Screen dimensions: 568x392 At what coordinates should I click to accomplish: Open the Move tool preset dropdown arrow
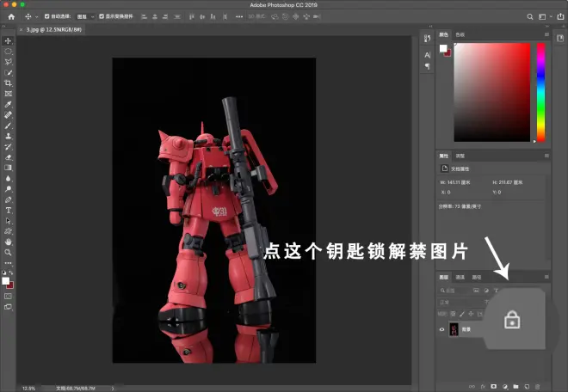(x=37, y=17)
